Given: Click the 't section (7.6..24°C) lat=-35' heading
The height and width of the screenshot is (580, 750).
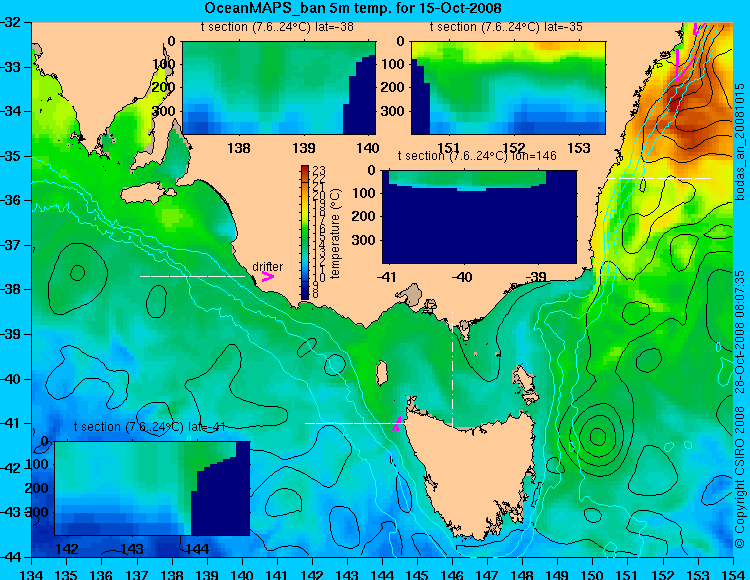Looking at the screenshot, I should pos(506,27).
